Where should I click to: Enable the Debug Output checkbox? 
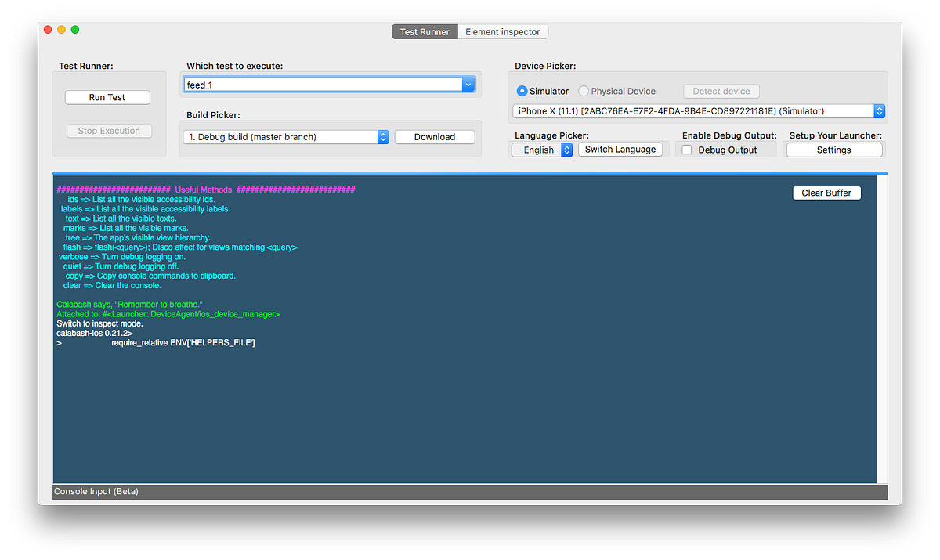pyautogui.click(x=686, y=149)
